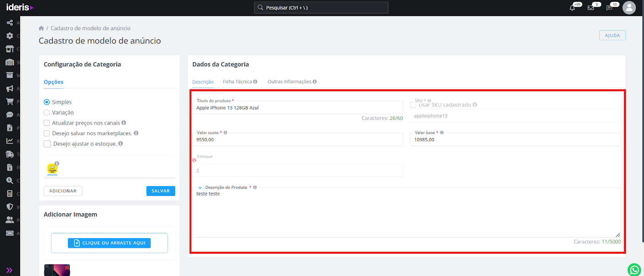Click the Estoque field
Image resolution: width=644 pixels, height=276 pixels.
(x=297, y=171)
